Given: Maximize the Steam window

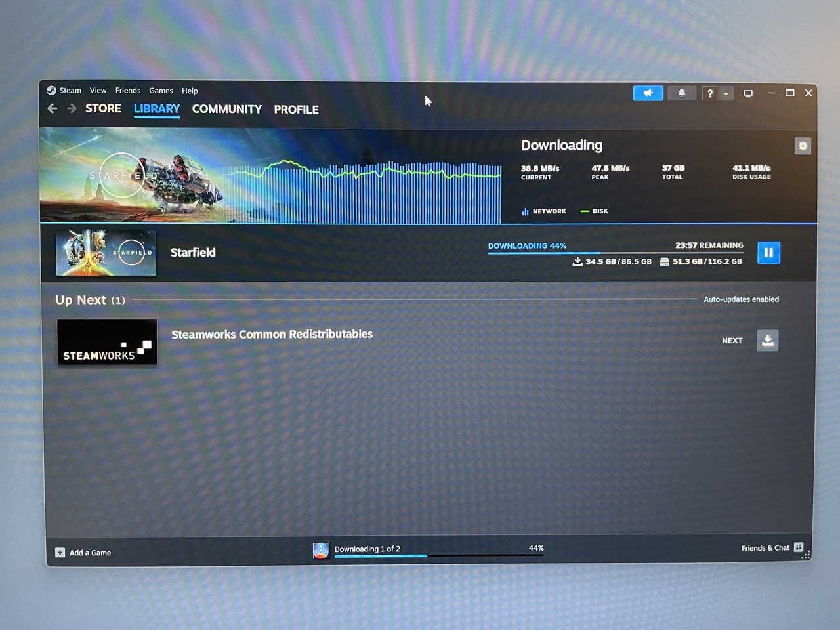Looking at the screenshot, I should 790,93.
